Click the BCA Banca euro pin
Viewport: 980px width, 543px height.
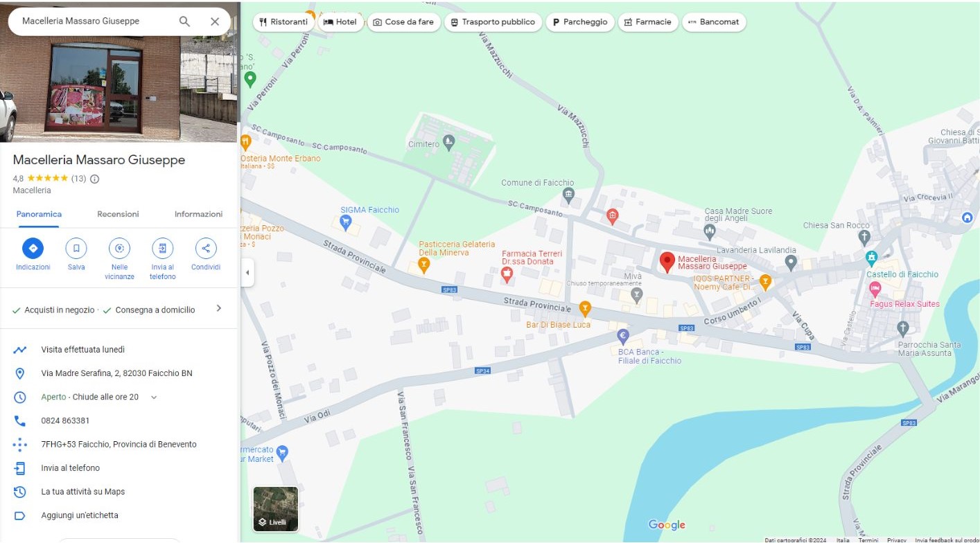[623, 337]
